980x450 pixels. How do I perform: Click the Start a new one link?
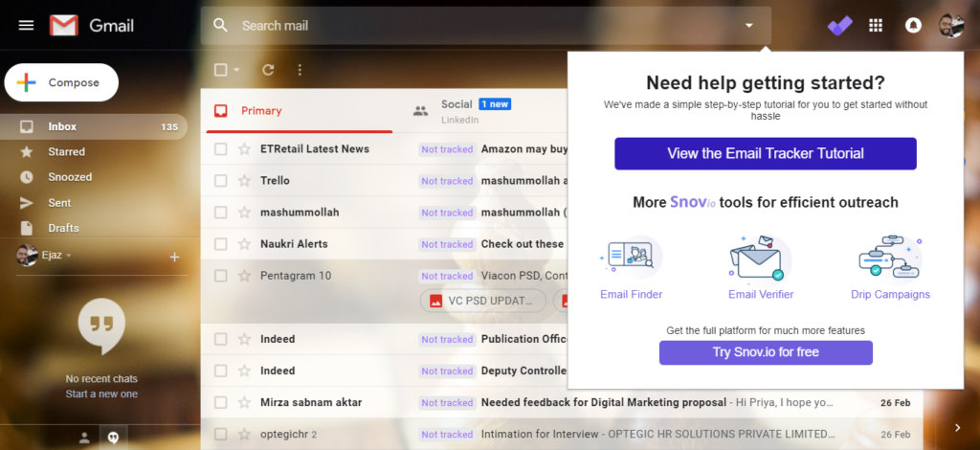tap(101, 394)
